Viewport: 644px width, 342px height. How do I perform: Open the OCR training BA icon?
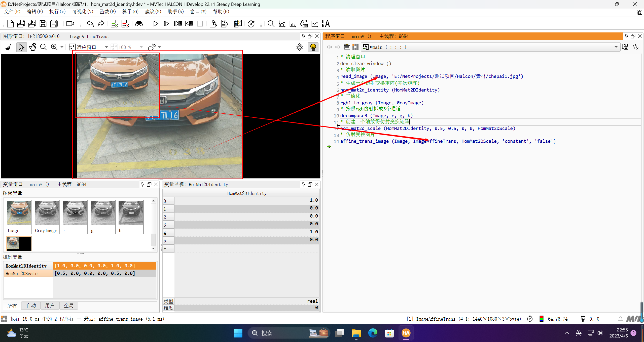click(x=326, y=24)
